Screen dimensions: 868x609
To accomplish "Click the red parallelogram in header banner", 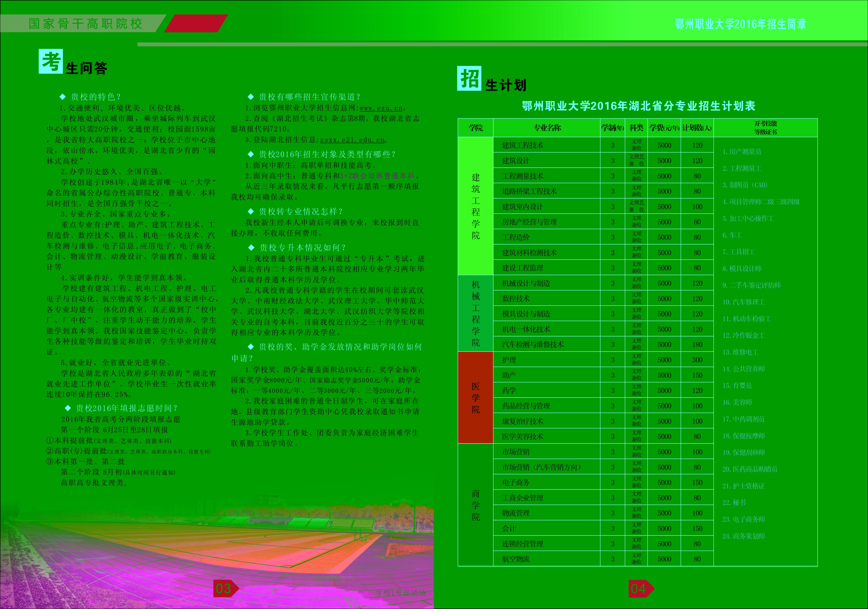I will pos(196,23).
